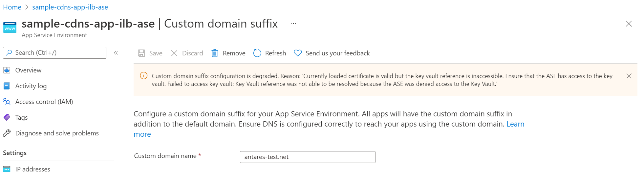644x179 pixels.
Task: Open the Learn more link
Action: point(515,124)
